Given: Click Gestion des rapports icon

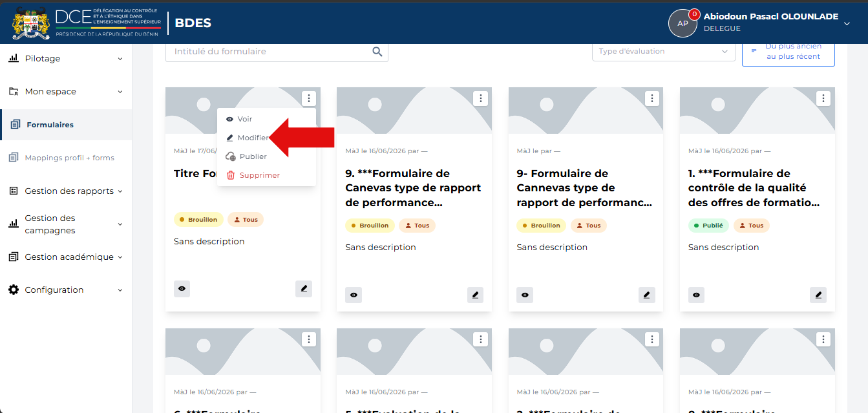Looking at the screenshot, I should (14, 191).
